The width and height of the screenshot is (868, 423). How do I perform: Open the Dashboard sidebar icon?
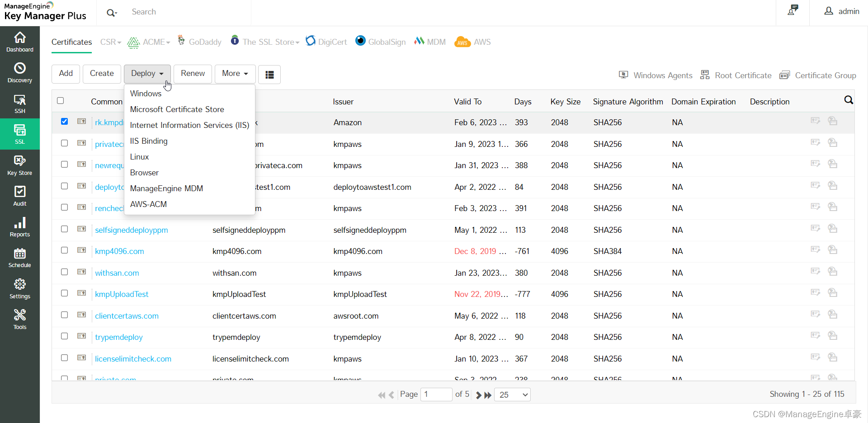(x=20, y=42)
